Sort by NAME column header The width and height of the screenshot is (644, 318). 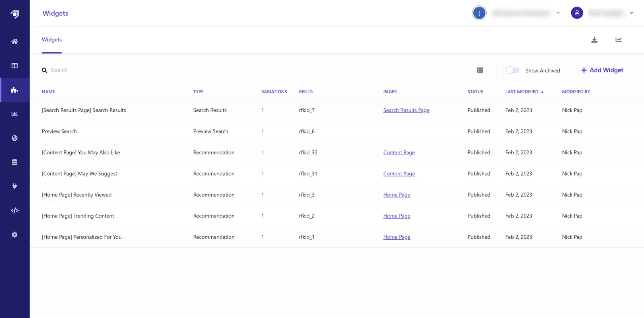pyautogui.click(x=48, y=92)
